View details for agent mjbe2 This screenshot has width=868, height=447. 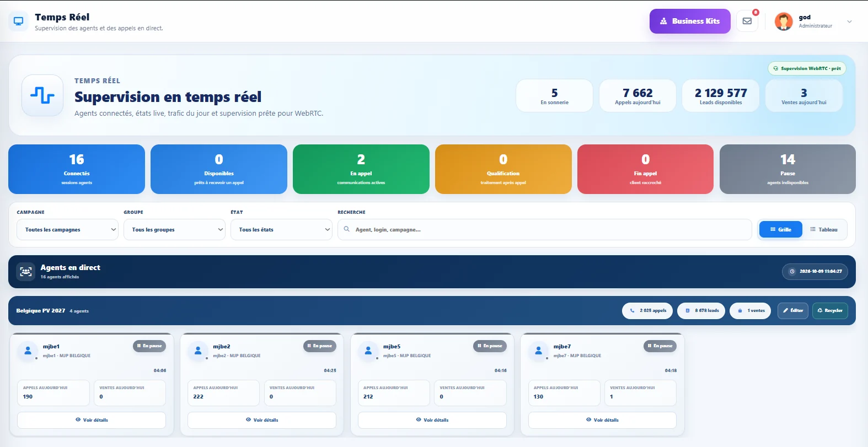(262, 420)
